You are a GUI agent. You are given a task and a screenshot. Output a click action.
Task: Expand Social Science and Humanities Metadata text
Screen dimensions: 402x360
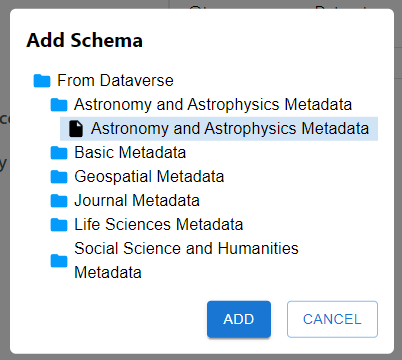coord(186,260)
